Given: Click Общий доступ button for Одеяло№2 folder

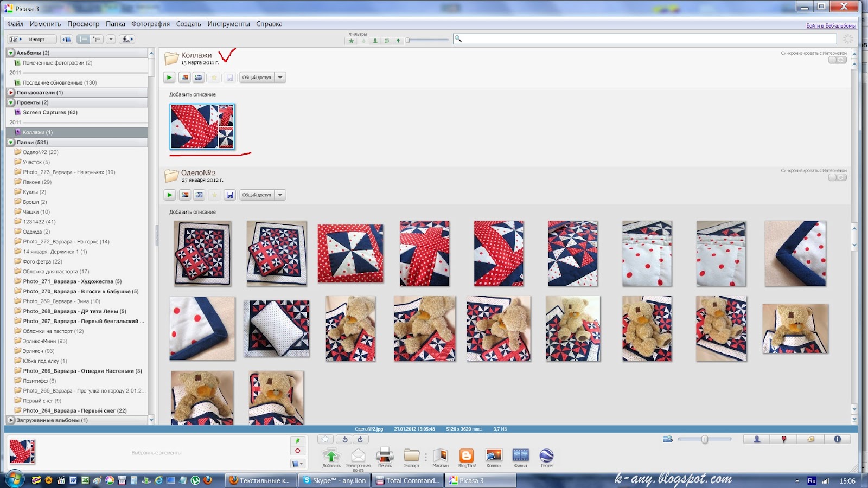Looking at the screenshot, I should pyautogui.click(x=257, y=195).
